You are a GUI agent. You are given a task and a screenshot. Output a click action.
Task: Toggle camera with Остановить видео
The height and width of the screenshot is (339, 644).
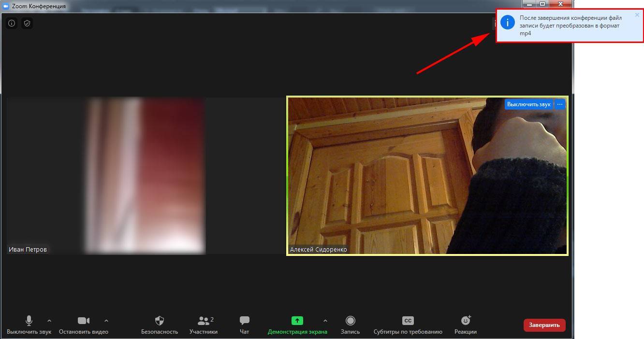[x=84, y=325]
